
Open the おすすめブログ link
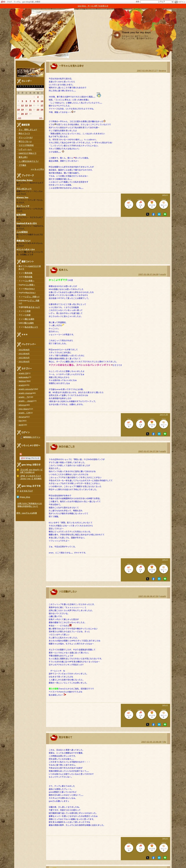pos(26,491)
